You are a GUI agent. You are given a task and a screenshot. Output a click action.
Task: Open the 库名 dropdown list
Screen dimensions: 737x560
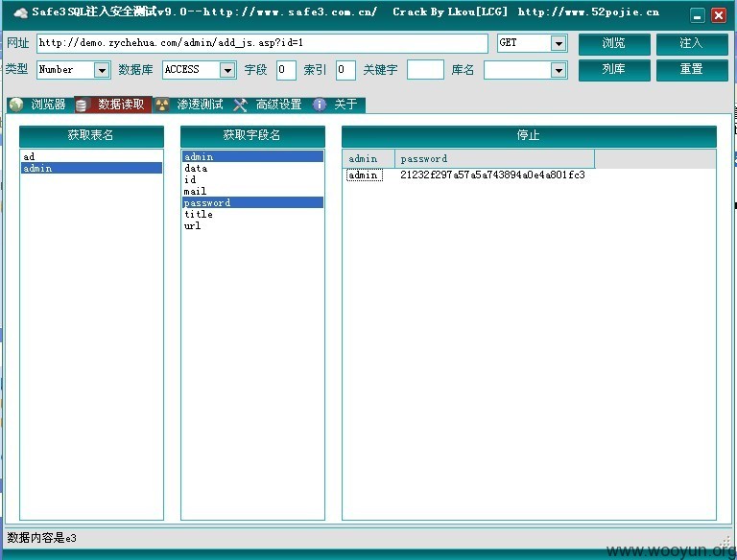(x=559, y=70)
